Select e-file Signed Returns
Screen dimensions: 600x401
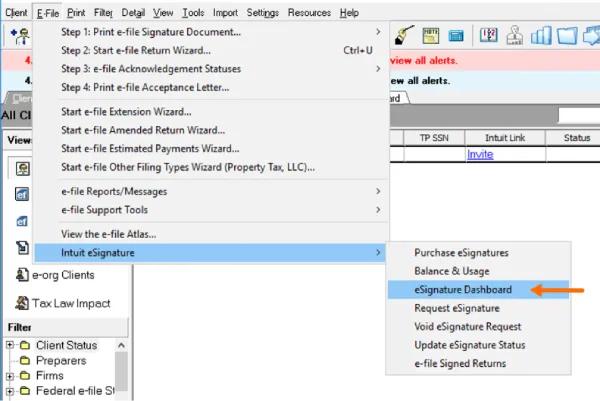tap(478, 363)
